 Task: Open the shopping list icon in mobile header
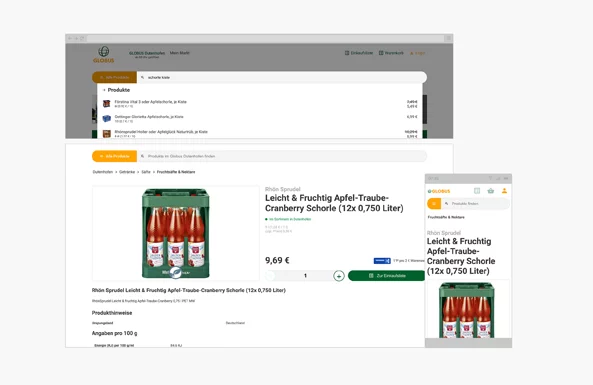point(477,191)
